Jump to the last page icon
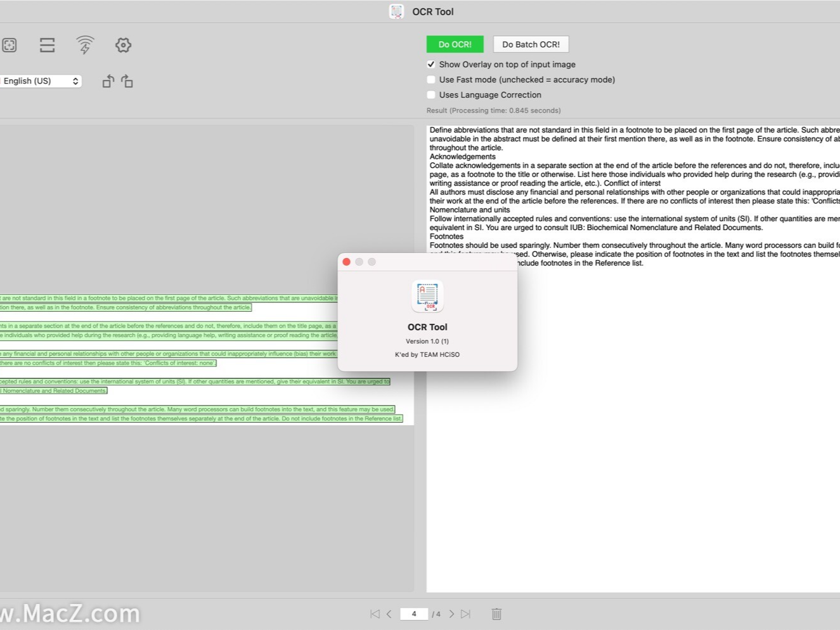840x630 pixels. coord(466,614)
